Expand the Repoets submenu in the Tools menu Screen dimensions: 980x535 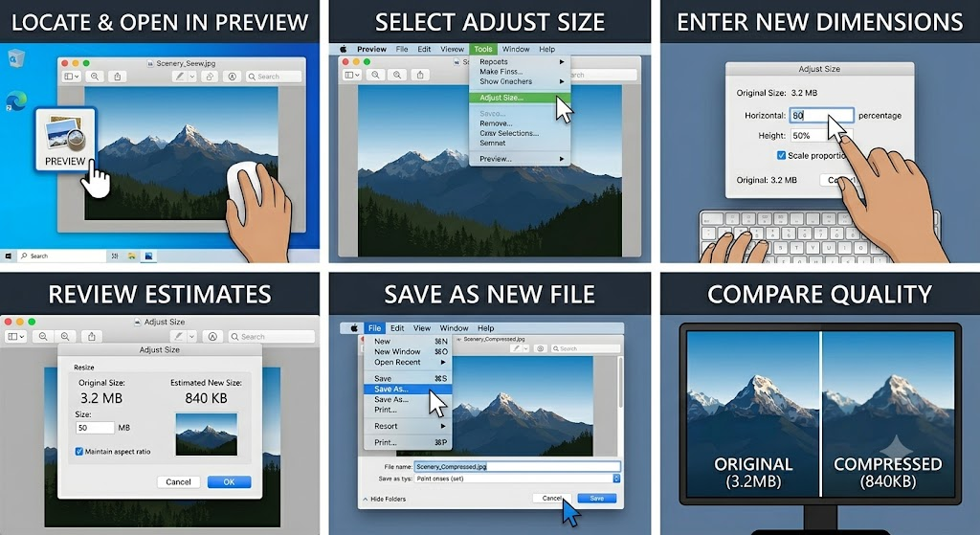[520, 62]
